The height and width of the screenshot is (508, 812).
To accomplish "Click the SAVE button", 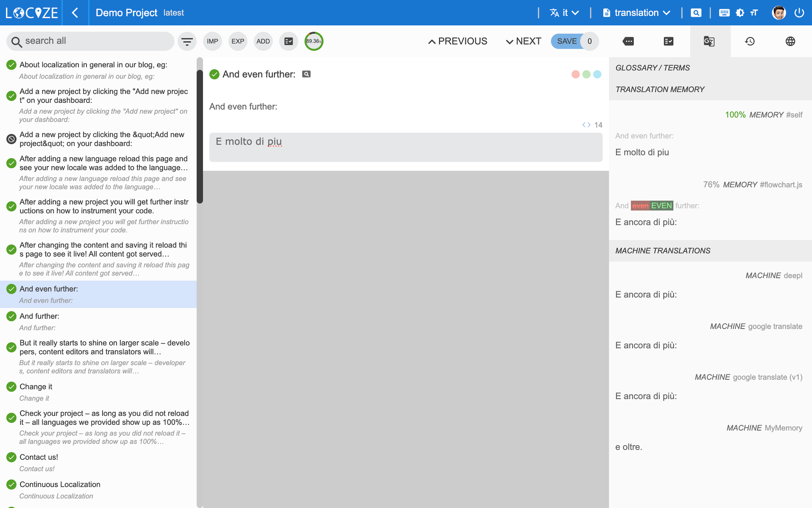I will pos(566,41).
